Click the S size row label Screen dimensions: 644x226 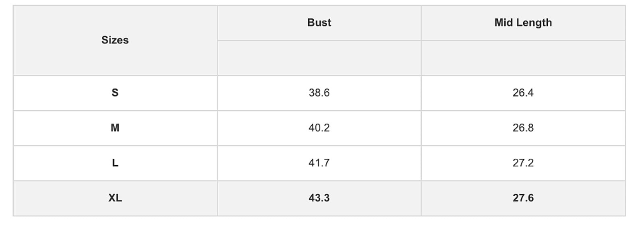115,93
